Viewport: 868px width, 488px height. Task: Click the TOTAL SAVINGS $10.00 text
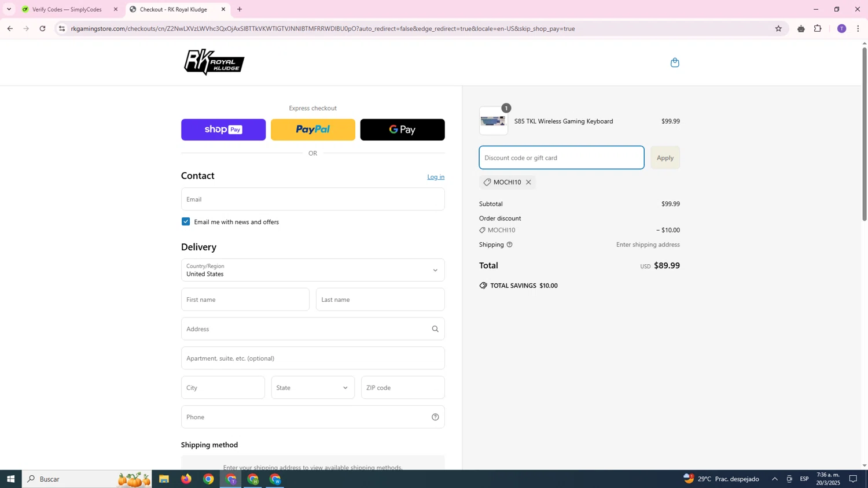click(524, 286)
